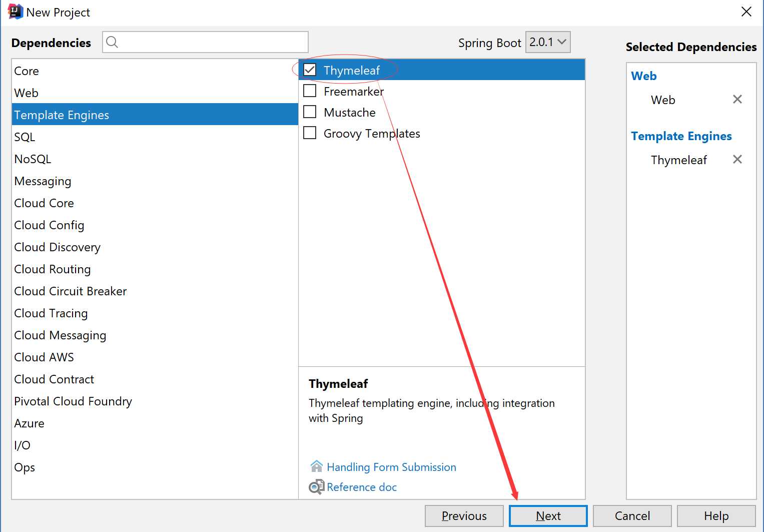
Task: Open the Spring Boot version dropdown
Action: coord(548,42)
